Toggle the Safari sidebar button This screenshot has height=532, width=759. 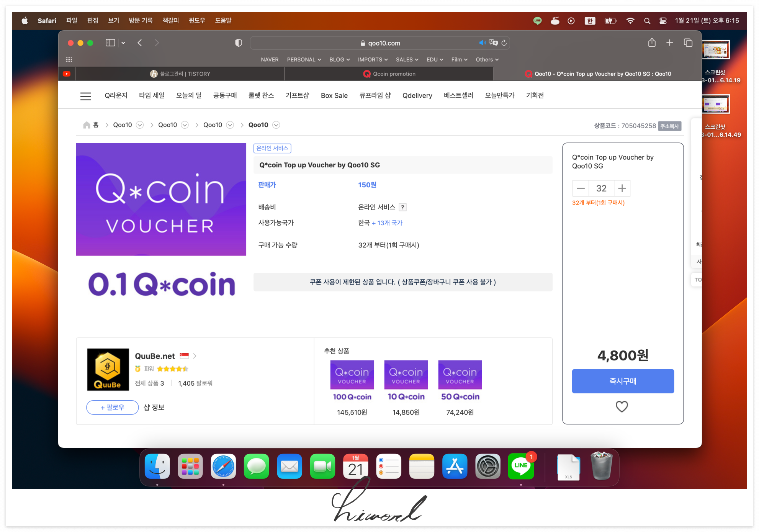coord(110,43)
